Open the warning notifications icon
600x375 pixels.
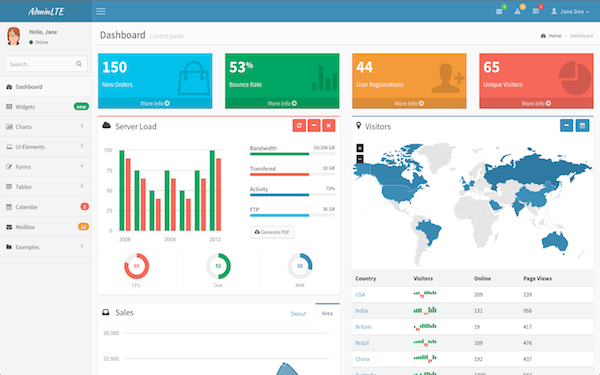coord(517,11)
